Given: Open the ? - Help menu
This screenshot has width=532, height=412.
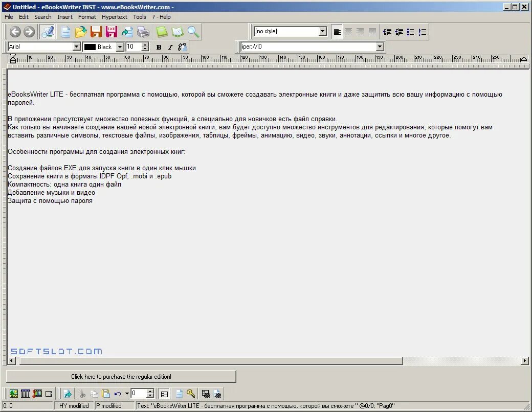Looking at the screenshot, I should [161, 17].
